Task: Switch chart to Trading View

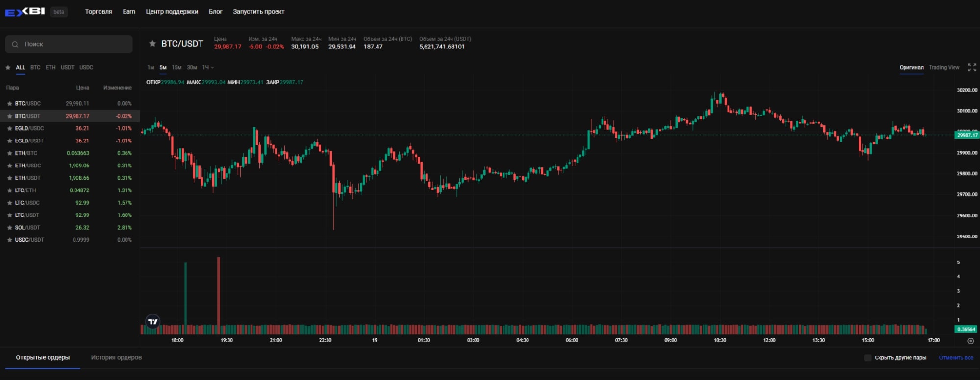Action: coord(944,68)
